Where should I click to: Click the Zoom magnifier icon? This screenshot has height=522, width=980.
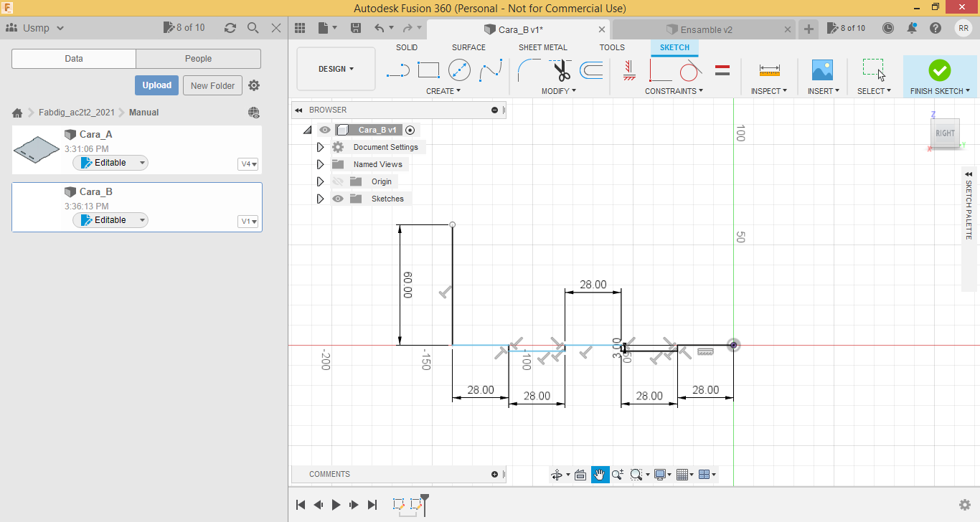point(618,475)
